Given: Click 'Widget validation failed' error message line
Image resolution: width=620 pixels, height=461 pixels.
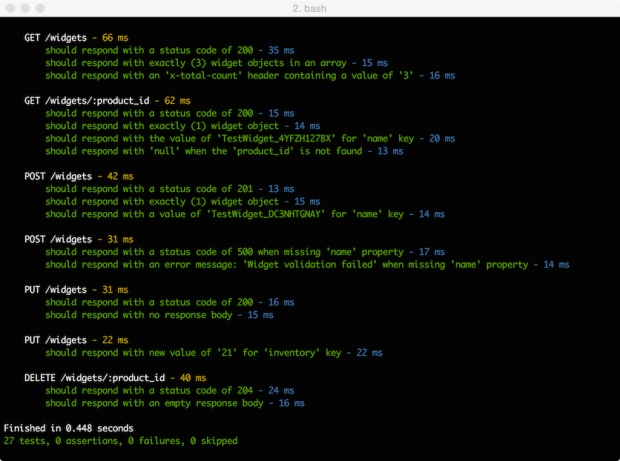Looking at the screenshot, I should tap(307, 265).
